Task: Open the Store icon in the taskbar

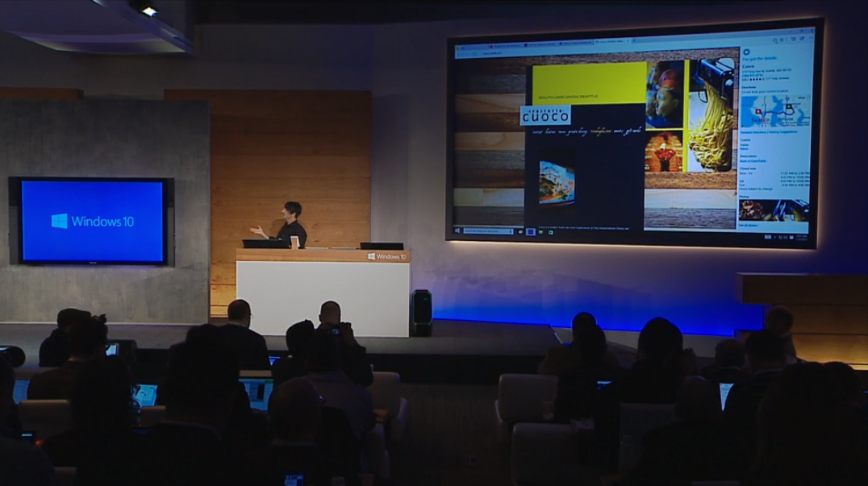Action: tap(552, 232)
